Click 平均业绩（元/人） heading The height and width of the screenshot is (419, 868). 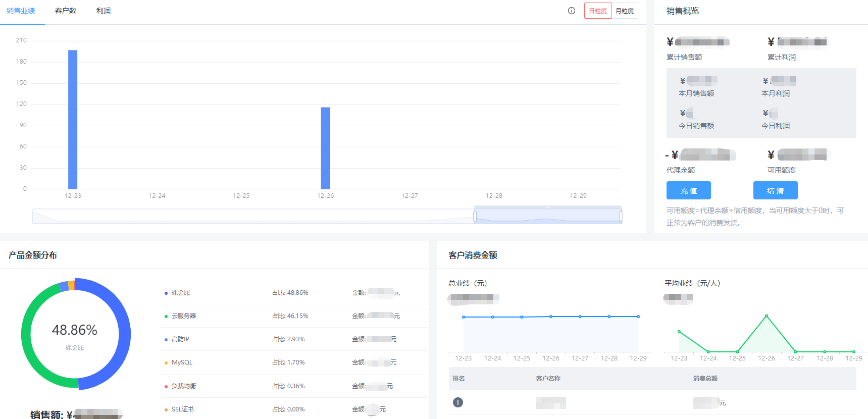pyautogui.click(x=692, y=283)
